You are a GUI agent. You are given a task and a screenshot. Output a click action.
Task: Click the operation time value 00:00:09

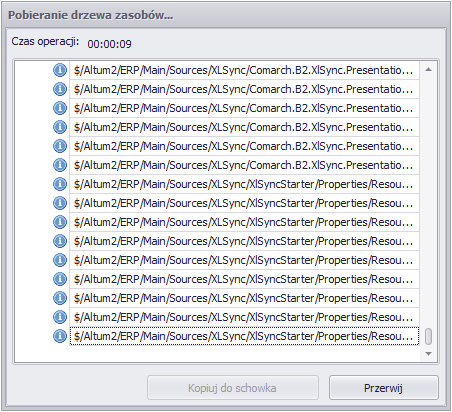(x=109, y=44)
